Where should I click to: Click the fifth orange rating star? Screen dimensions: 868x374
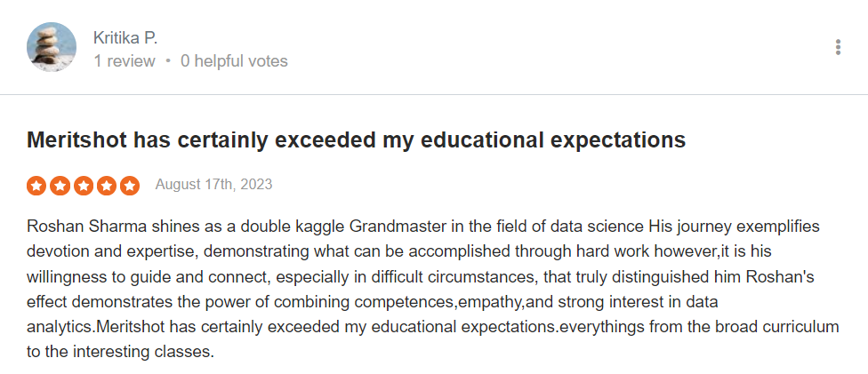(130, 186)
